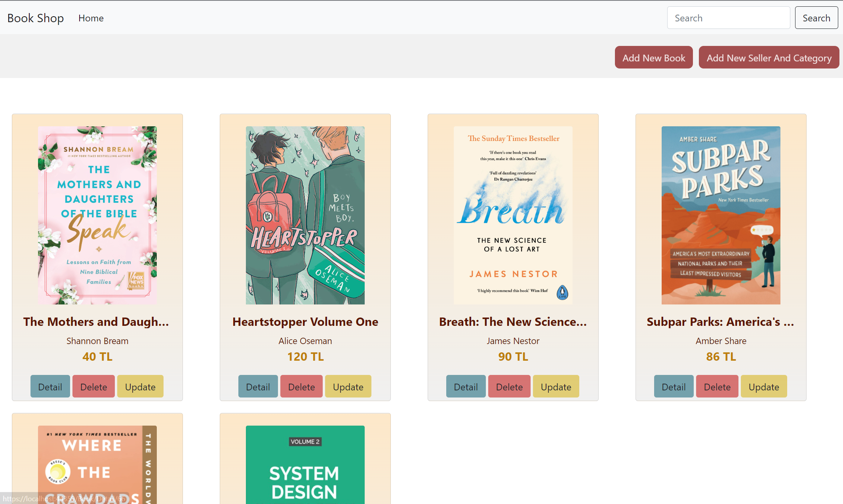Click the Subpar Parks cover thumbnail

click(x=721, y=215)
